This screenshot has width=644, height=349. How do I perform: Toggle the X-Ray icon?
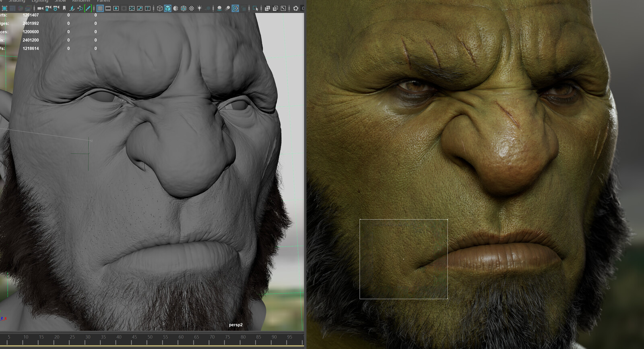point(267,8)
